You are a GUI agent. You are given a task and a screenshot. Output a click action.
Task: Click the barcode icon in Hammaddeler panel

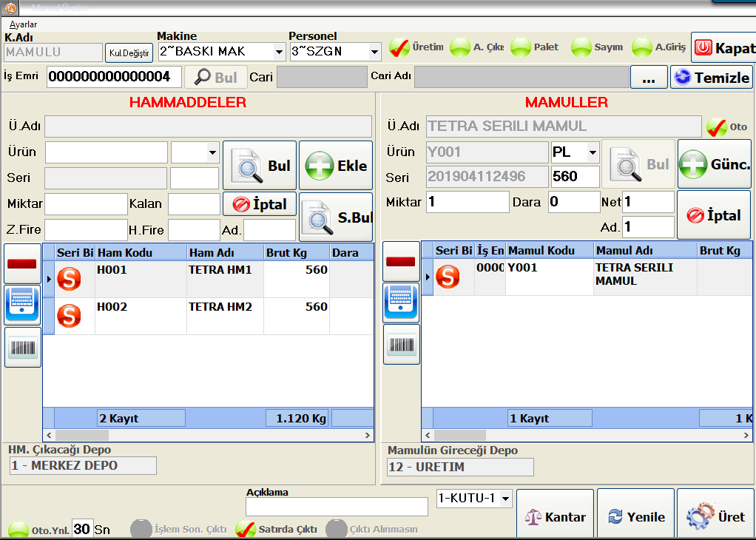point(22,348)
